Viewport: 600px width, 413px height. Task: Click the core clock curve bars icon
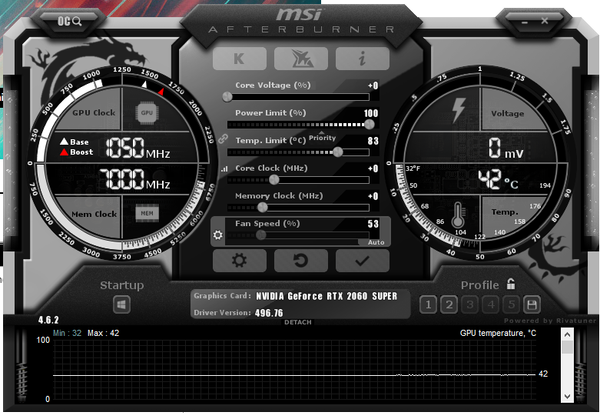point(224,168)
